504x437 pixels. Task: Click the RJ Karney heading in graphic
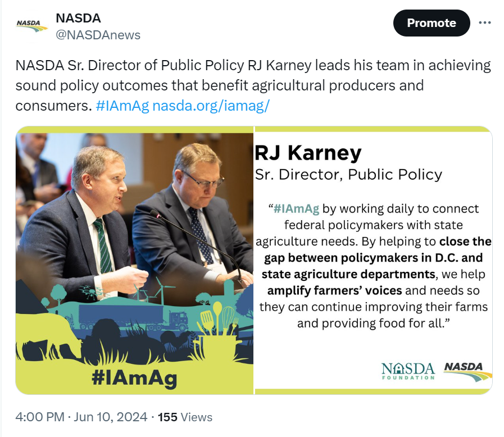point(308,153)
